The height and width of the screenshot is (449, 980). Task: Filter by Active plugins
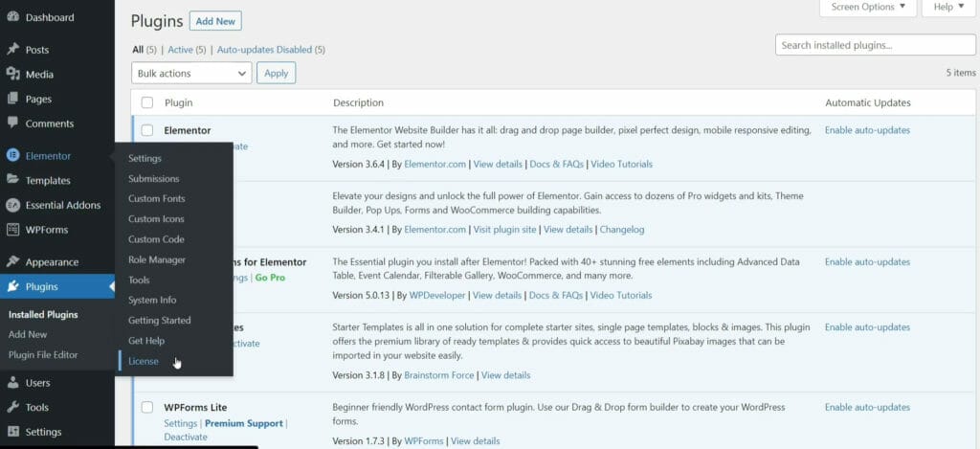[181, 50]
